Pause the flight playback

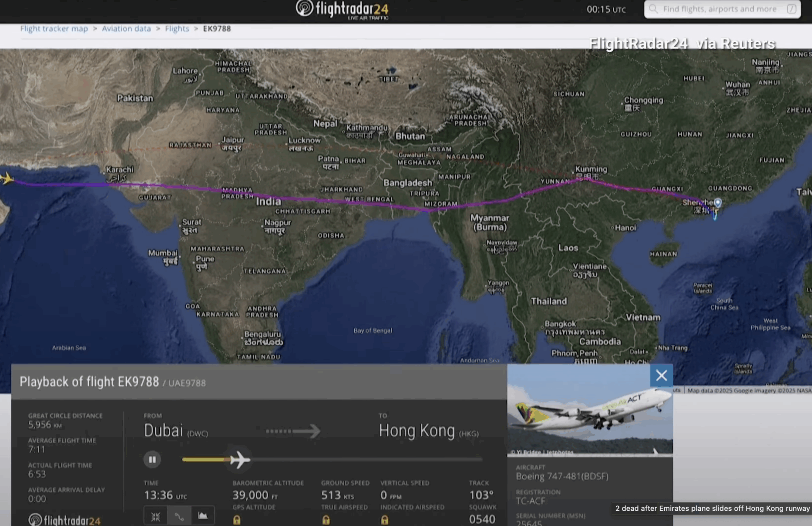pyautogui.click(x=152, y=459)
